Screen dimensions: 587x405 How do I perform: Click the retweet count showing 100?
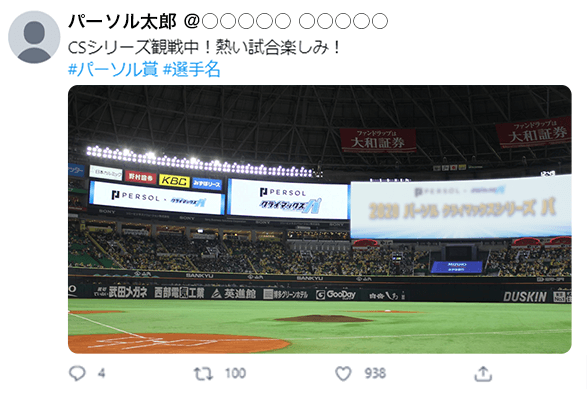(235, 373)
